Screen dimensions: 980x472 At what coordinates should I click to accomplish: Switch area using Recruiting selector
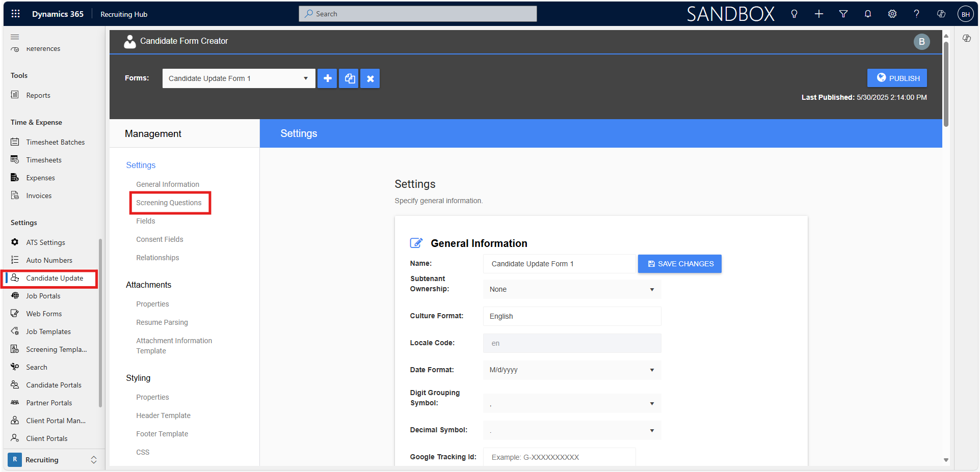(x=53, y=460)
